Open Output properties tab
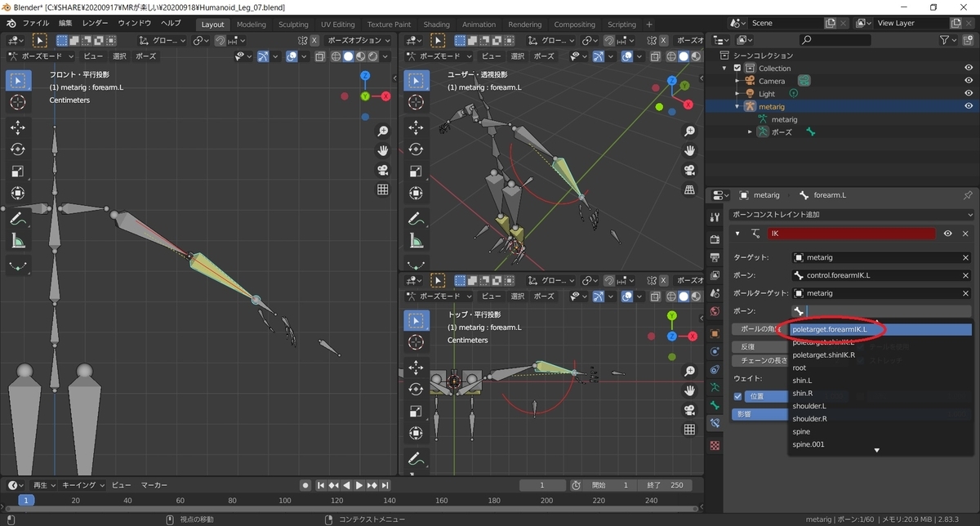 715,257
